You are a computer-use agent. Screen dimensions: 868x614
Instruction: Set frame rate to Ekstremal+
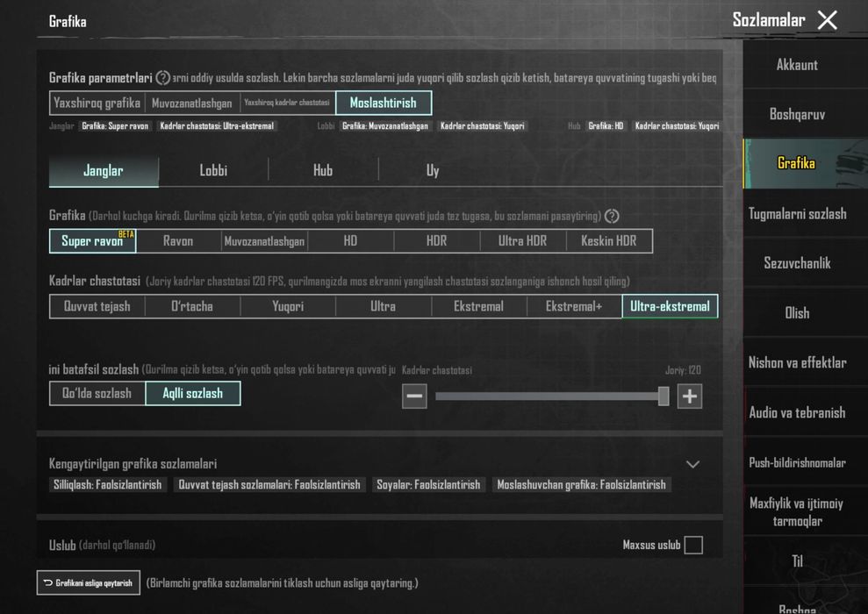(574, 306)
